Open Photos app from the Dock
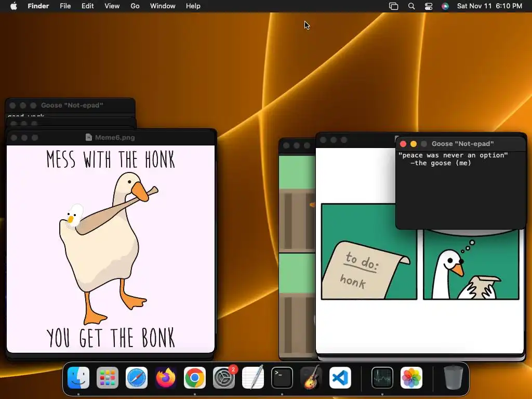Viewport: 532px width, 399px height. pyautogui.click(x=411, y=378)
